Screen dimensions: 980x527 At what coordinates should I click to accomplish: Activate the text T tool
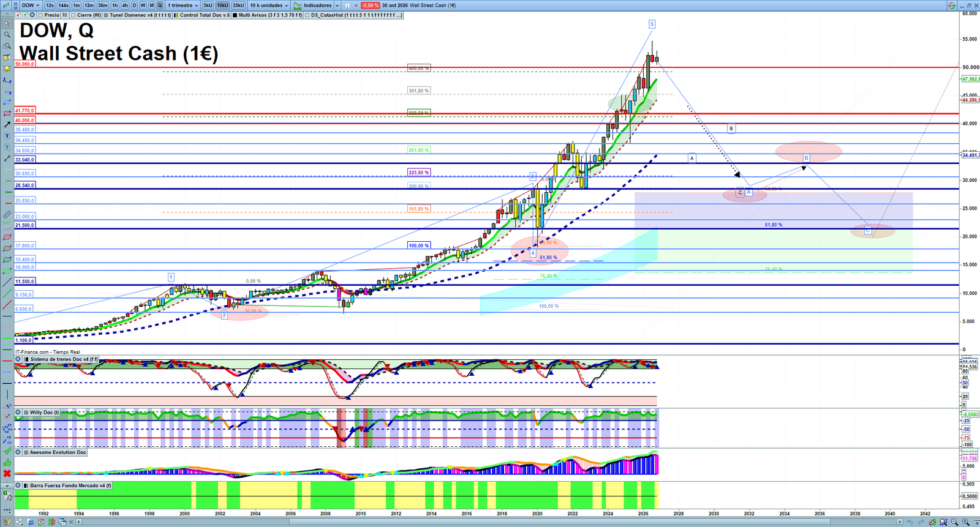pos(7,136)
